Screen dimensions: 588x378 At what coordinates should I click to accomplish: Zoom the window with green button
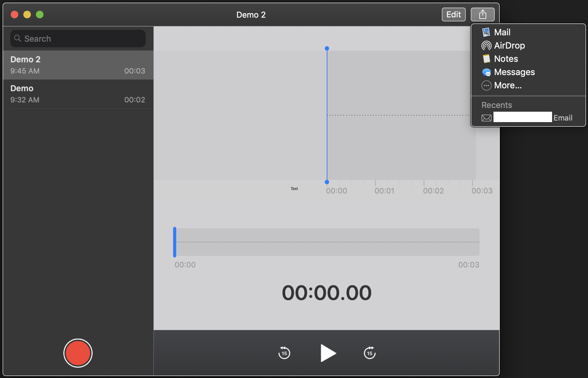tap(40, 15)
